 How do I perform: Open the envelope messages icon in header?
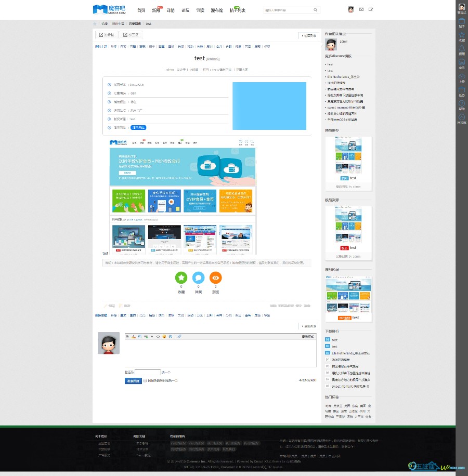(x=361, y=9)
